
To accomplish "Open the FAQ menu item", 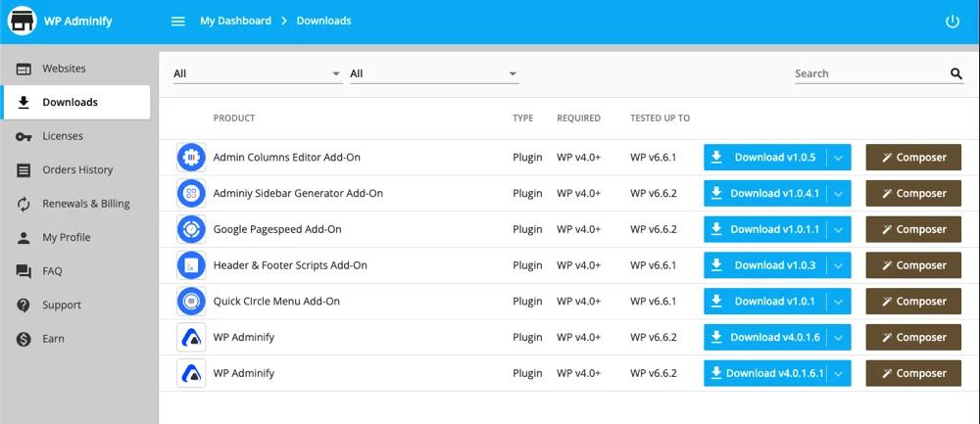I will coord(76,271).
